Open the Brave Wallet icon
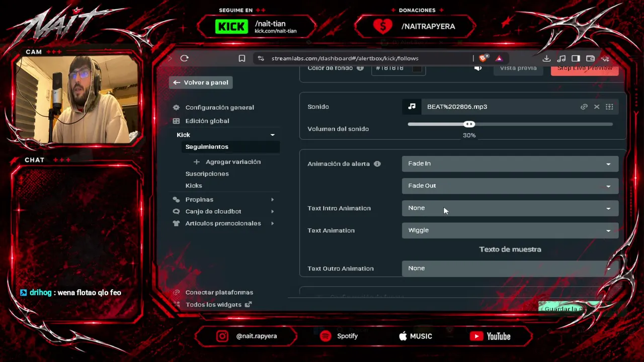644x362 pixels. pyautogui.click(x=591, y=58)
